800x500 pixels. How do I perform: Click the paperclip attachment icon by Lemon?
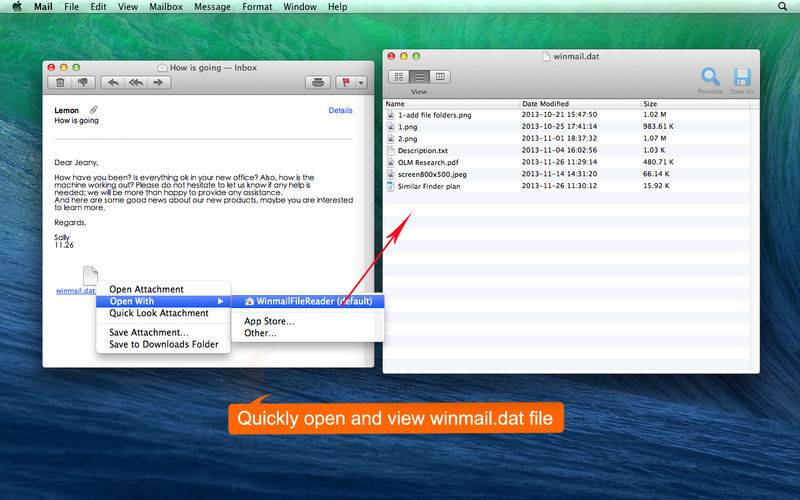(93, 110)
